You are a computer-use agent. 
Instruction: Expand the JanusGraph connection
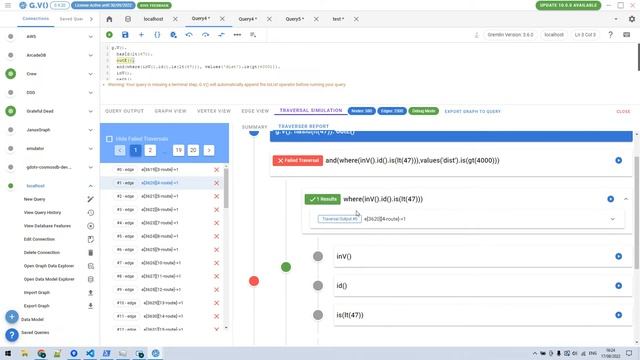(91, 130)
